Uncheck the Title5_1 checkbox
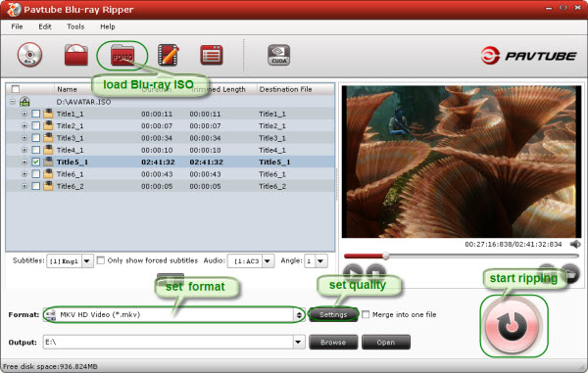 36,163
